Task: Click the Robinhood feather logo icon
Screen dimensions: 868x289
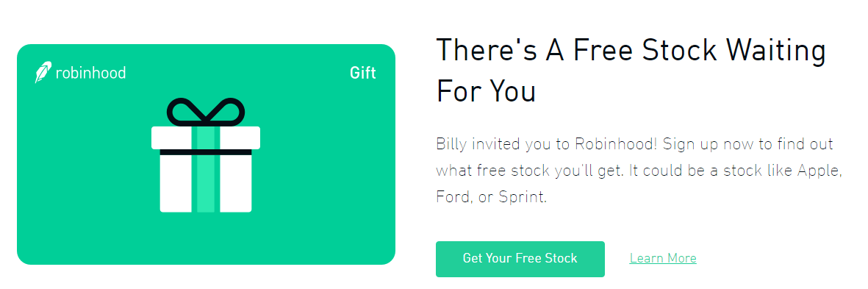Action: point(43,72)
